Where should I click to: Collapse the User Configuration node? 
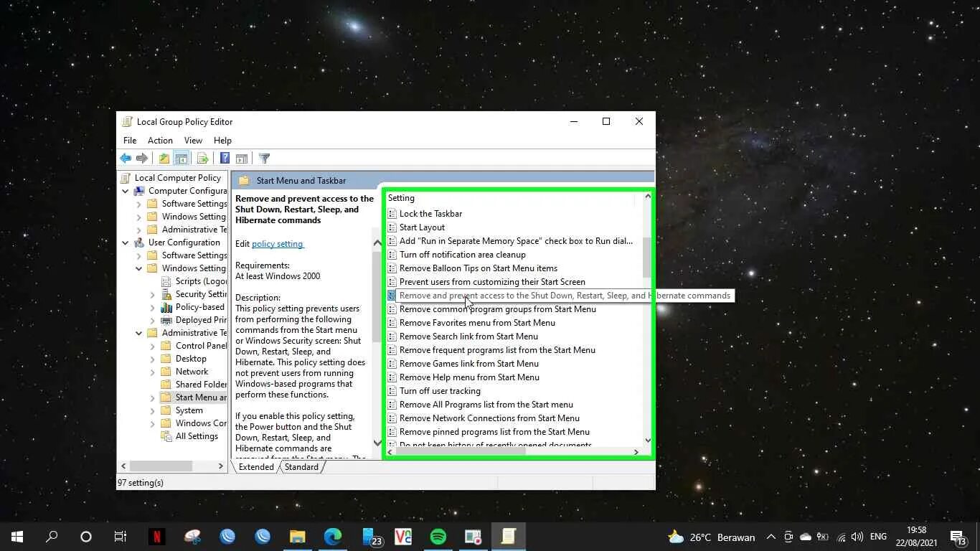[126, 242]
